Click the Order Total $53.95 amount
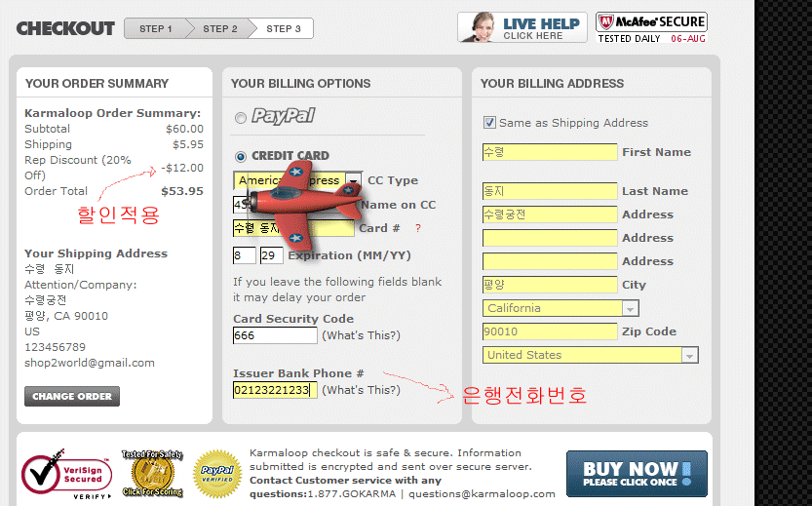Image resolution: width=812 pixels, height=506 pixels. (x=181, y=191)
